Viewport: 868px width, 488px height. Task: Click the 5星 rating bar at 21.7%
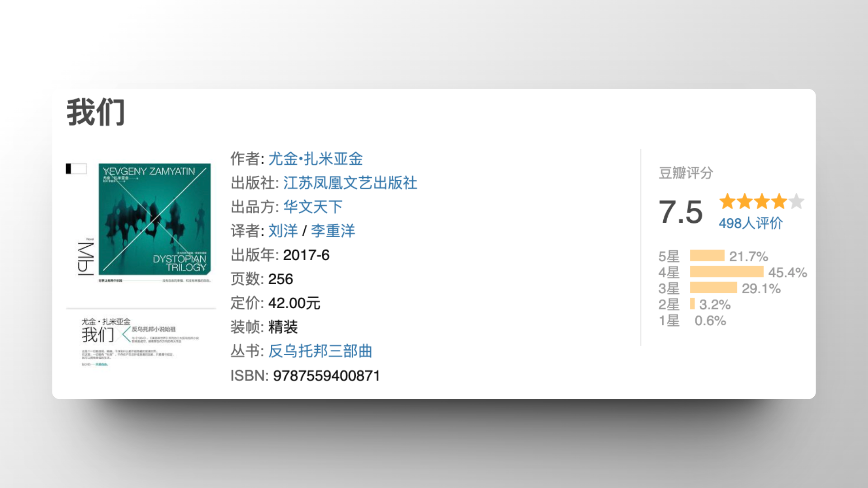tap(707, 256)
